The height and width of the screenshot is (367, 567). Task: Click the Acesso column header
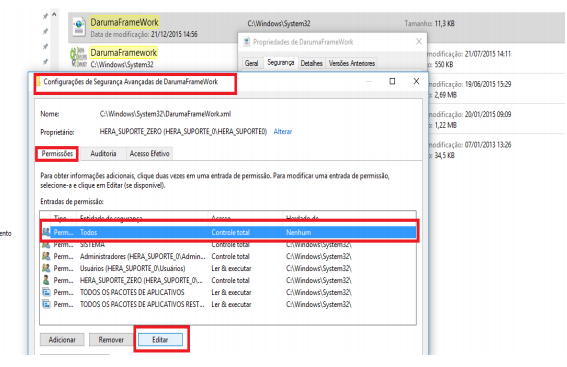[x=221, y=217]
